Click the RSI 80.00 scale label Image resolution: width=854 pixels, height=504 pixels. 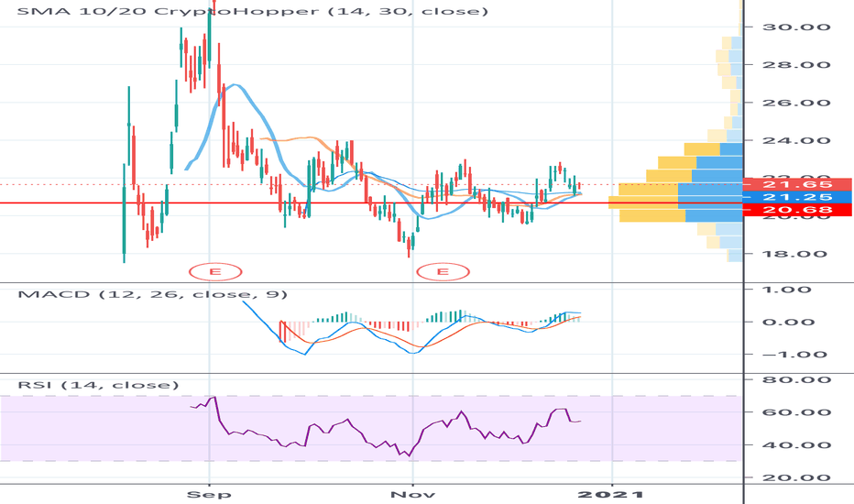coord(796,379)
